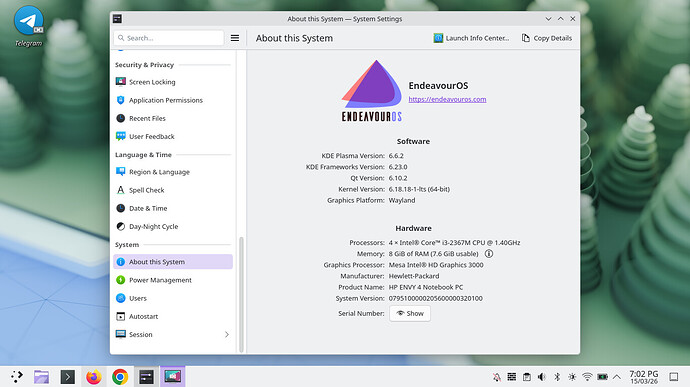
Task: Launch Google Chrome from taskbar
Action: [x=120, y=377]
